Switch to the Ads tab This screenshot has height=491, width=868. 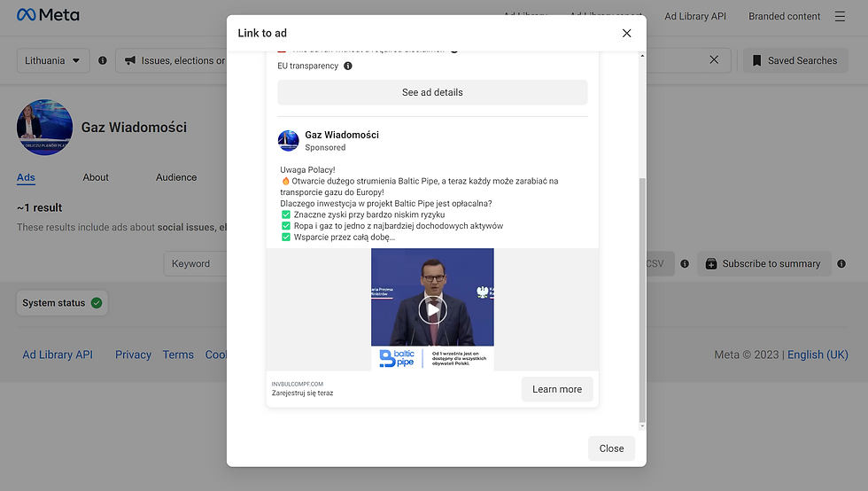[26, 177]
